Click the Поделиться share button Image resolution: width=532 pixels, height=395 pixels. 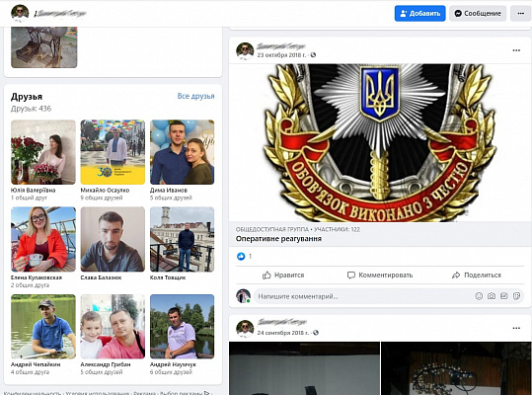[x=477, y=275]
